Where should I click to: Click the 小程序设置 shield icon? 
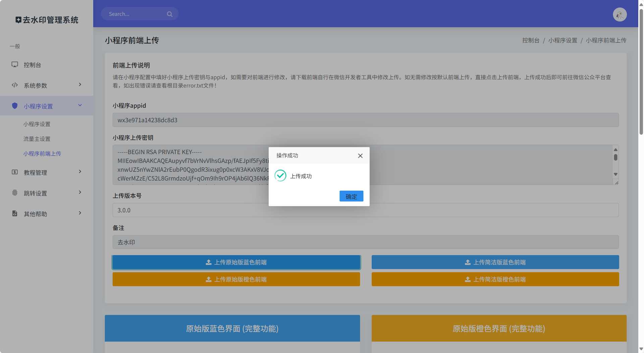tap(15, 106)
